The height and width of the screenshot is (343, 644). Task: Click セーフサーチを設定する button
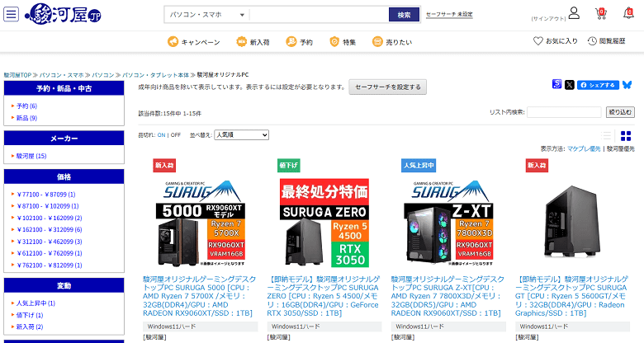tap(388, 87)
